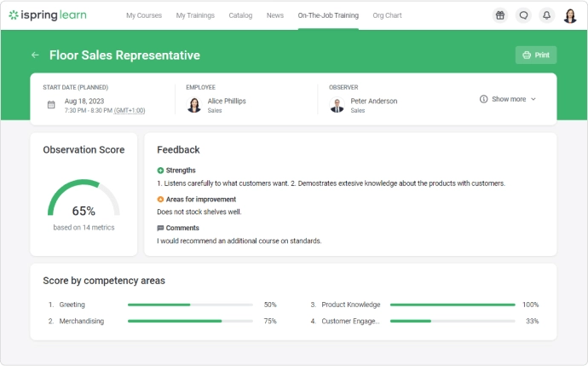Click the user profile avatar

(x=570, y=15)
